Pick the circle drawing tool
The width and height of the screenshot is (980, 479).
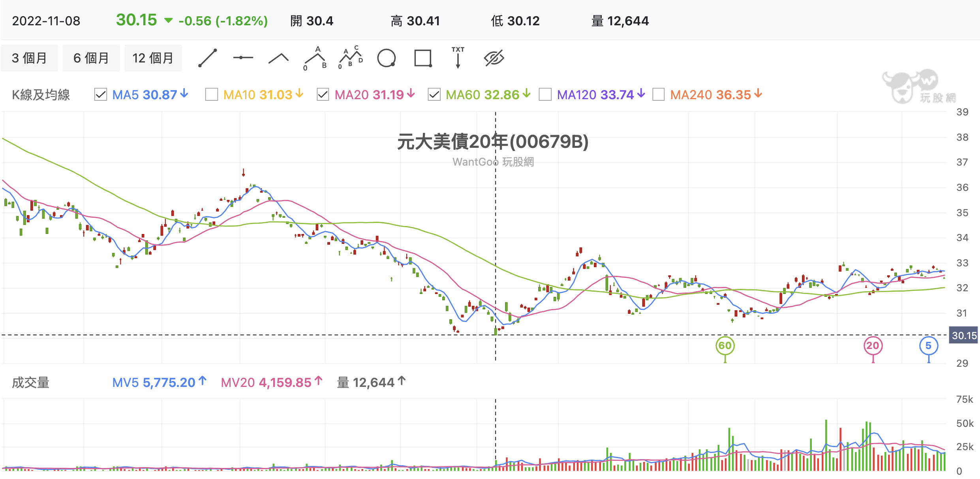pyautogui.click(x=387, y=58)
